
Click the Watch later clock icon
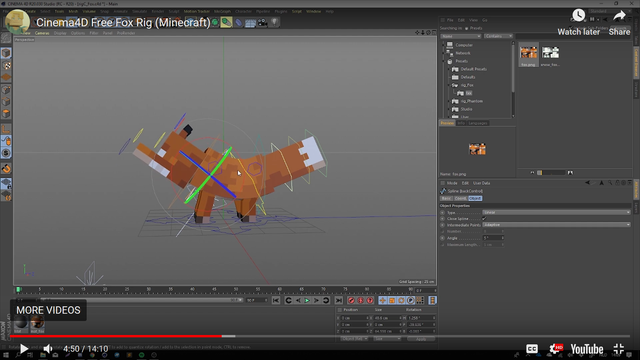pyautogui.click(x=578, y=16)
